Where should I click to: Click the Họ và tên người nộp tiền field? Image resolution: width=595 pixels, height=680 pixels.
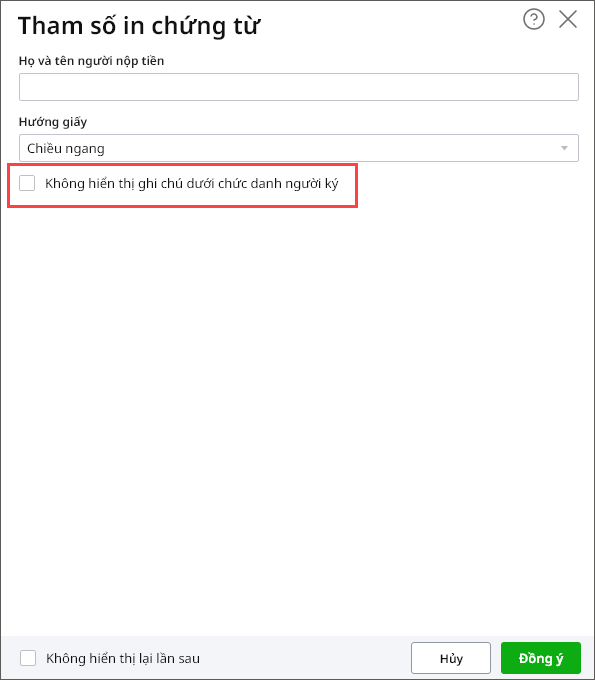coord(298,87)
